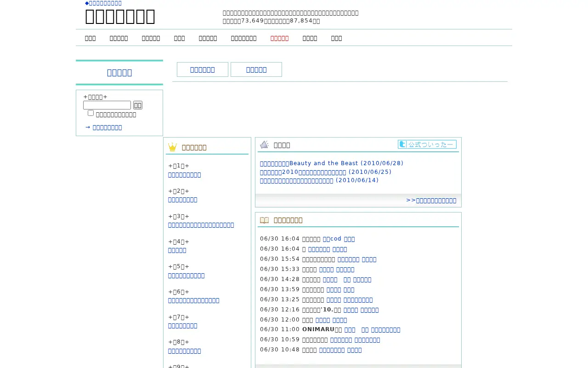Click the search submit button beside field

pos(138,105)
